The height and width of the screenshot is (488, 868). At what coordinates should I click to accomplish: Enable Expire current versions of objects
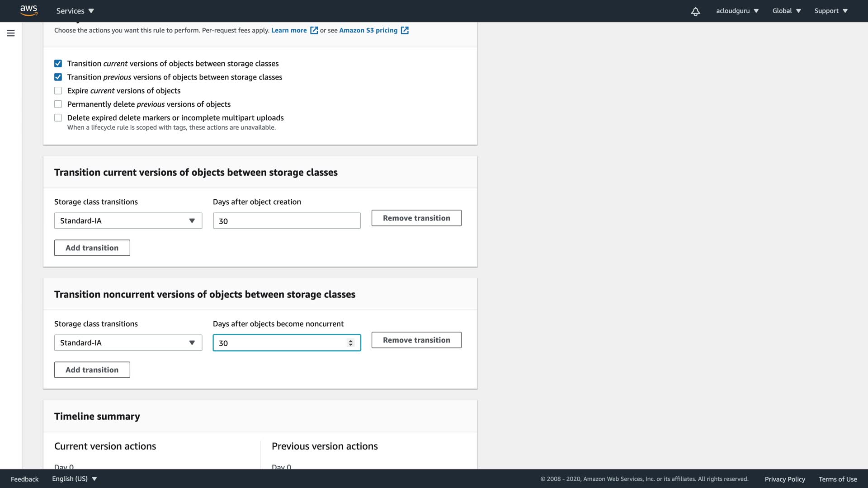58,91
